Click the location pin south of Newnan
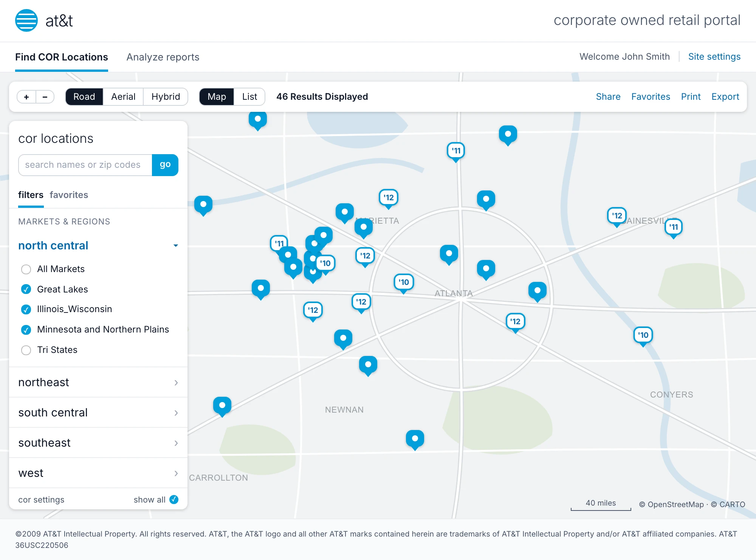The width and height of the screenshot is (756, 560). click(415, 440)
